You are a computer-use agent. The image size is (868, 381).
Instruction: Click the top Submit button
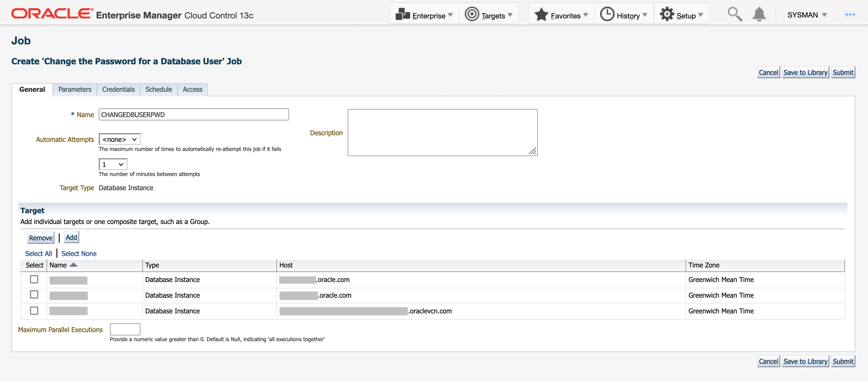pos(843,72)
